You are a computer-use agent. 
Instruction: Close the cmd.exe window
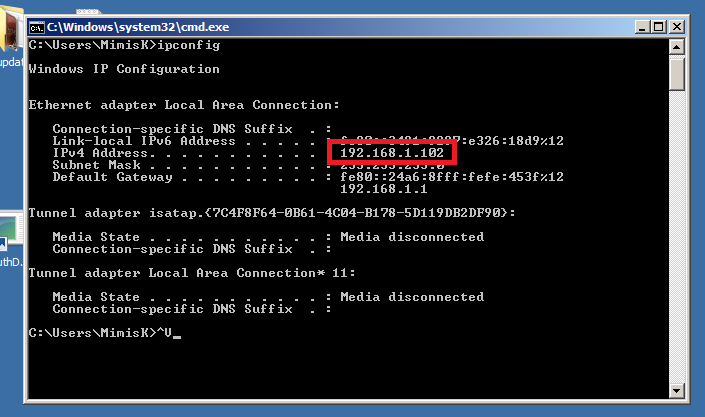[677, 27]
